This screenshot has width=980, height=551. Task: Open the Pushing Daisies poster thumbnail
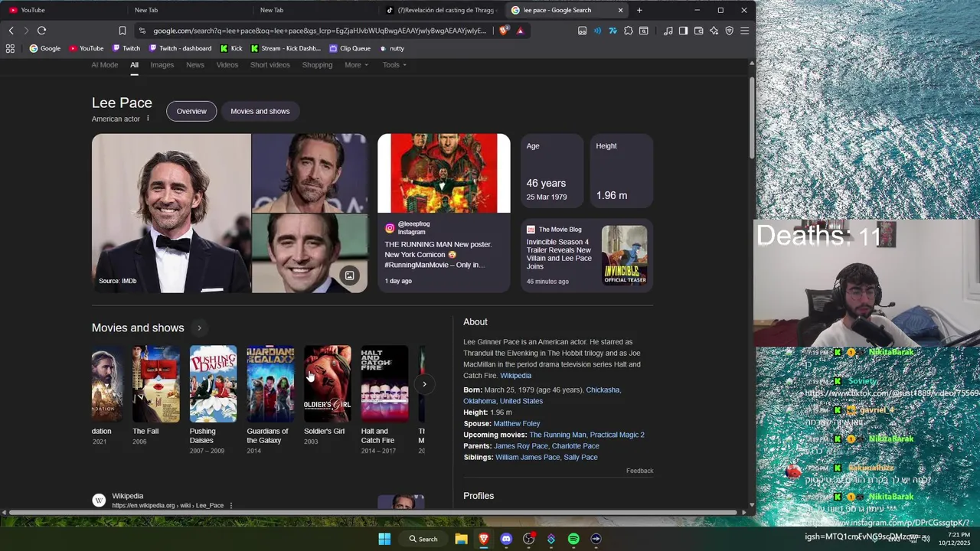point(213,384)
